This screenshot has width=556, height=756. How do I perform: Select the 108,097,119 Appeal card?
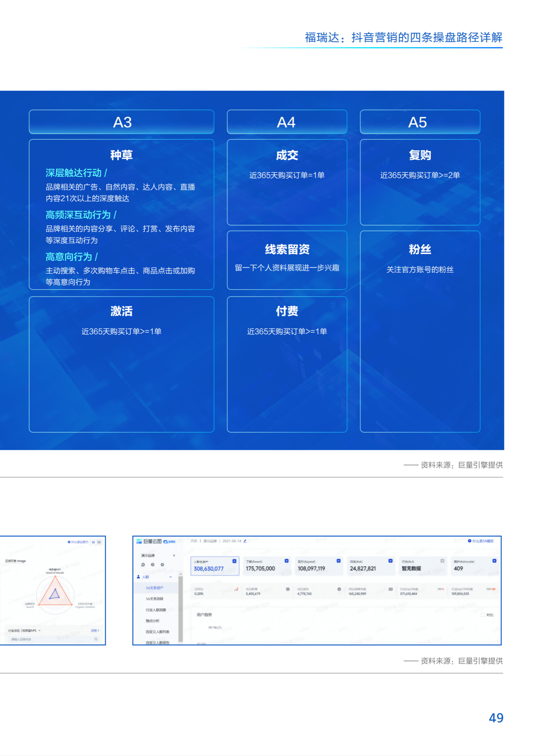point(319,566)
